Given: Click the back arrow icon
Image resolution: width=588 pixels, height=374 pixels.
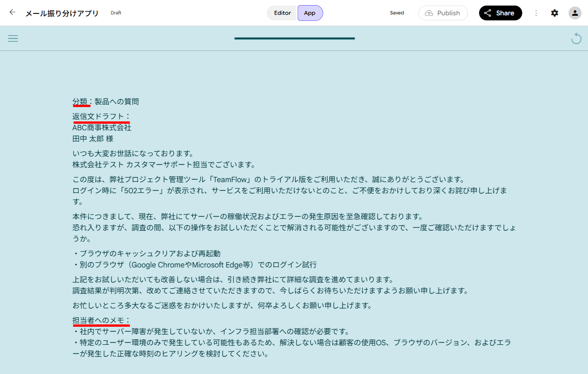Looking at the screenshot, I should click(13, 13).
